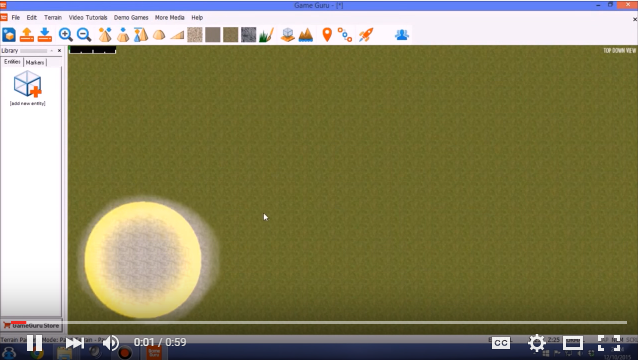
Task: Switch to the Markers tab
Action: [35, 62]
